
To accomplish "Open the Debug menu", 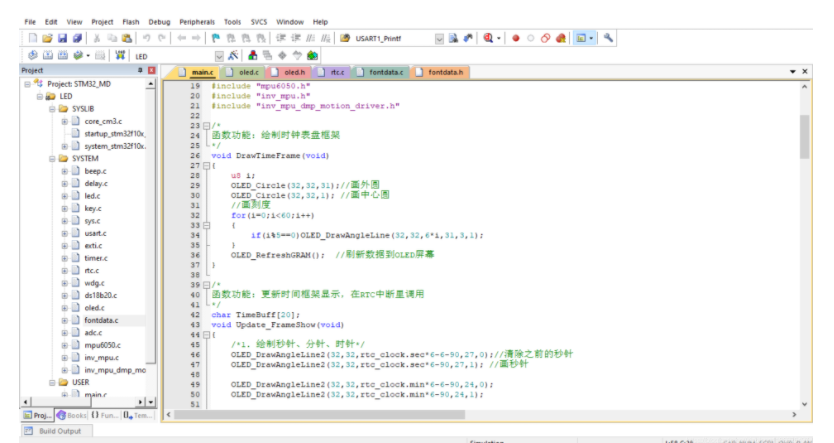I will coord(159,22).
